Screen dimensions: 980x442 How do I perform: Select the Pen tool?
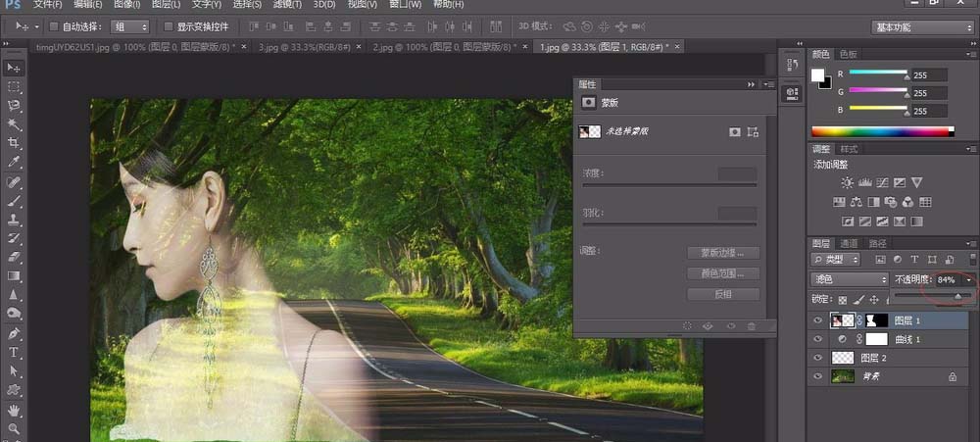pos(13,334)
